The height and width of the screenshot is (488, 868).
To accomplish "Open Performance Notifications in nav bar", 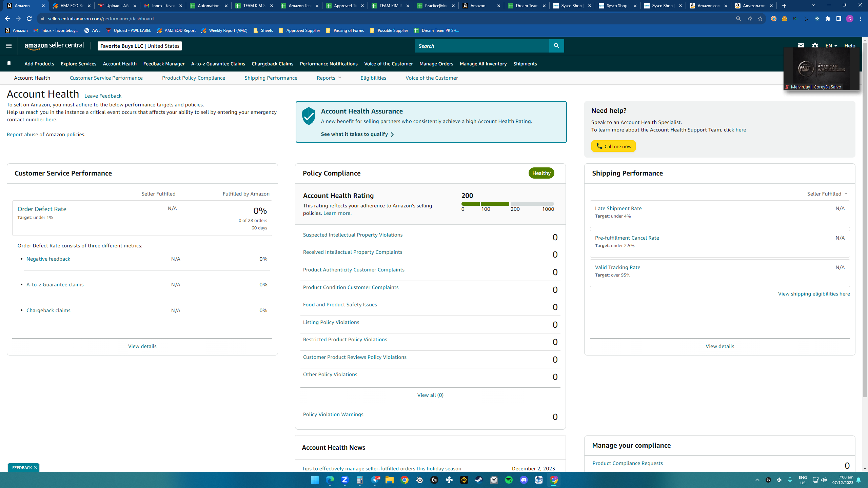I will click(329, 64).
